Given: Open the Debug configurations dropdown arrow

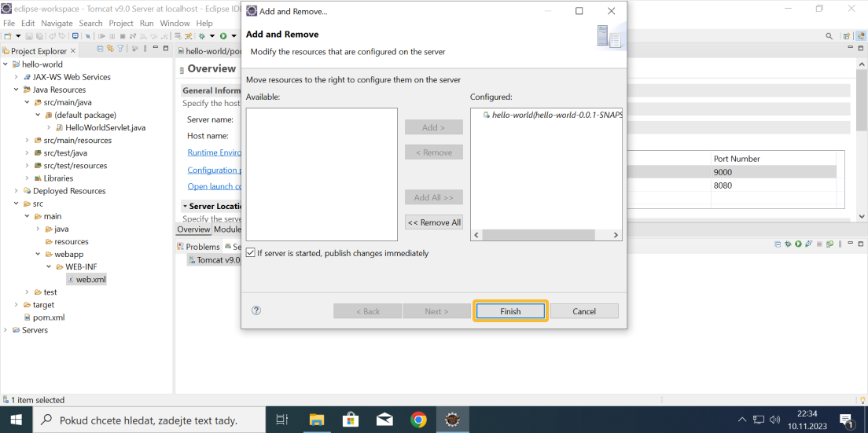Looking at the screenshot, I should coord(212,36).
